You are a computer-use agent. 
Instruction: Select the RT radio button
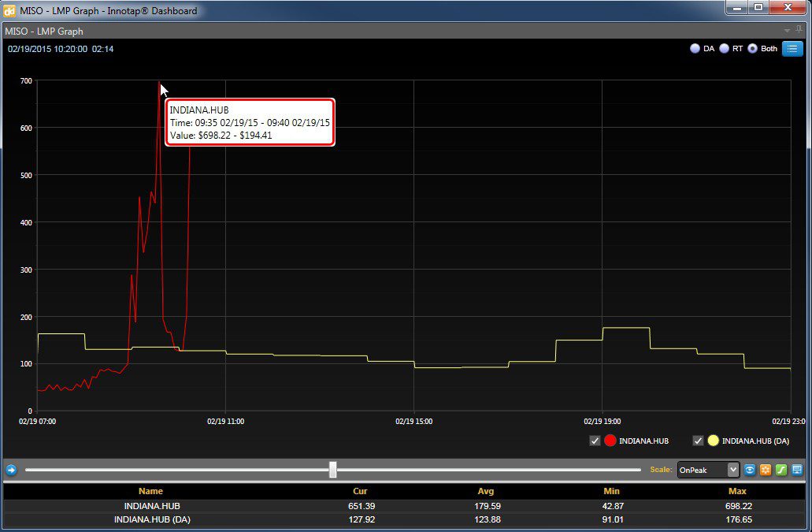[x=724, y=48]
